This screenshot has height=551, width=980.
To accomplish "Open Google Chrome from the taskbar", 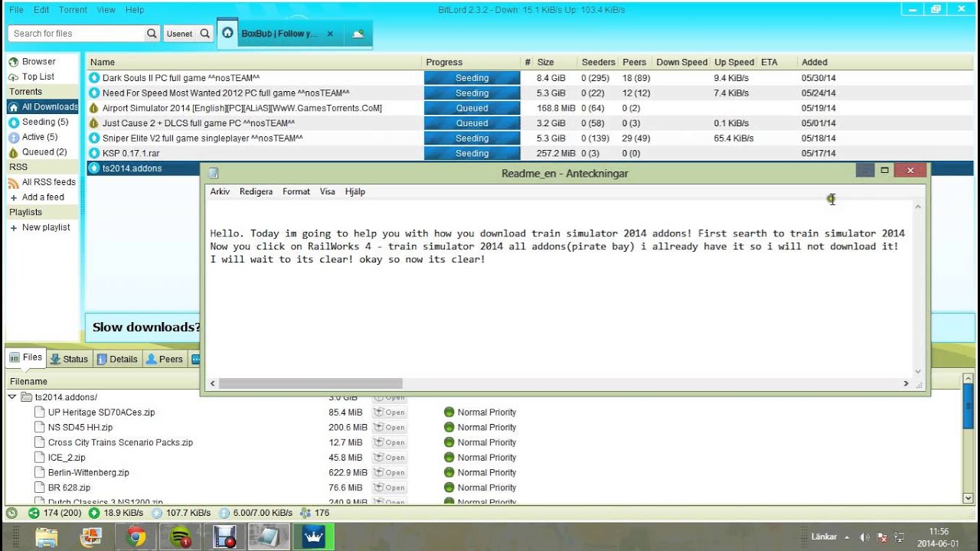I will 136,536.
